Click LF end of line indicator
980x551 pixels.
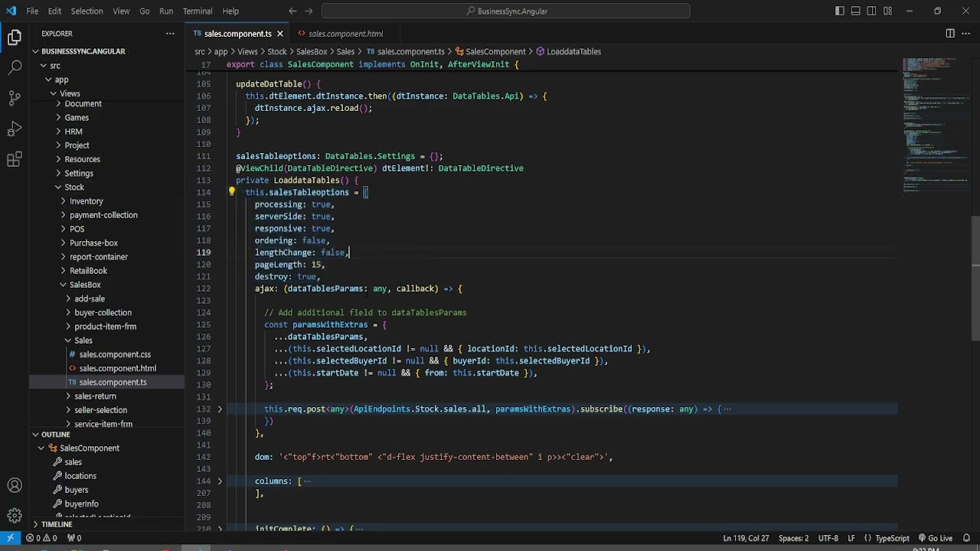point(851,538)
